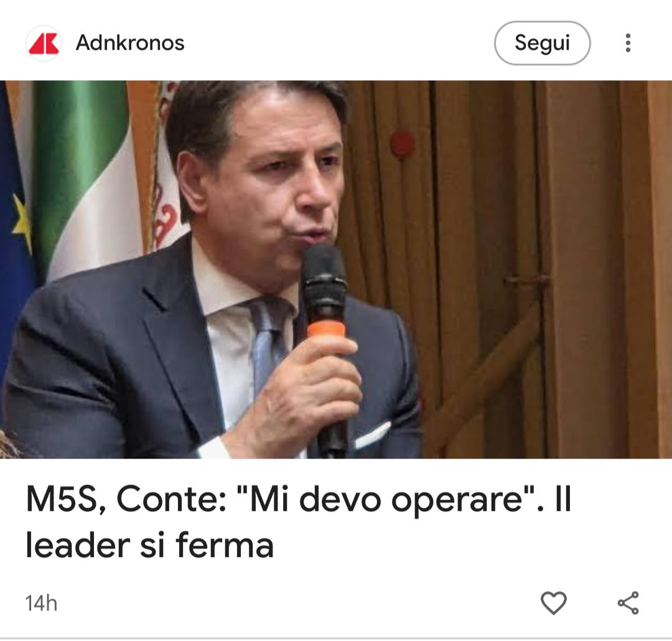The height and width of the screenshot is (641, 672).
Task: Expand overflow options next to Segui
Action: [628, 43]
